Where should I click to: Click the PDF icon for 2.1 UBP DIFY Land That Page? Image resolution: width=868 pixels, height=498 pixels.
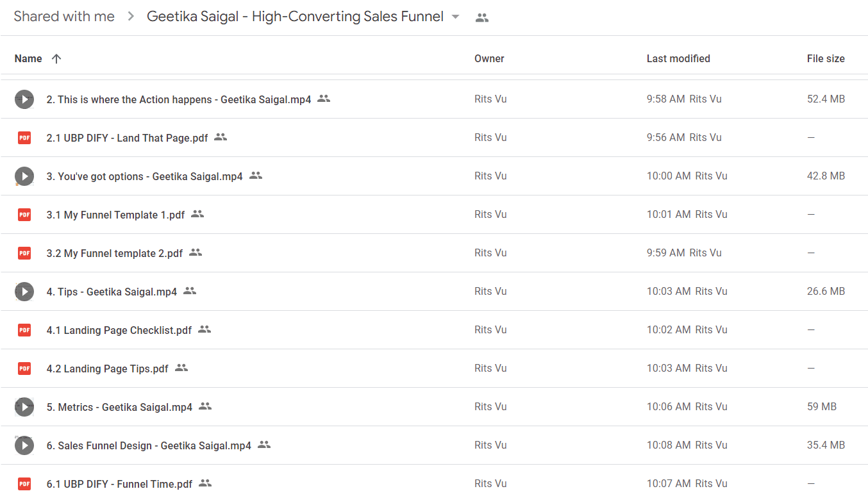pos(24,137)
